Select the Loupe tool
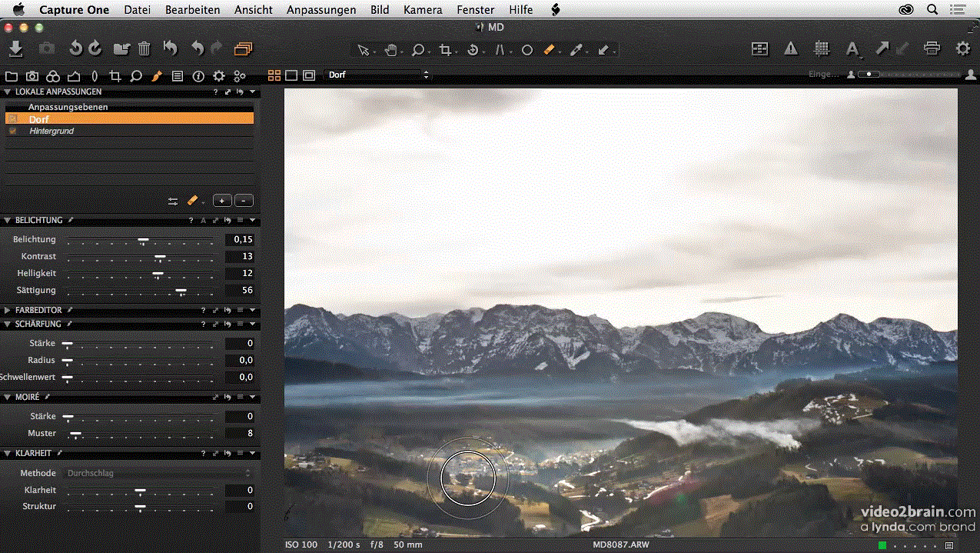This screenshot has height=553, width=980. [x=419, y=49]
